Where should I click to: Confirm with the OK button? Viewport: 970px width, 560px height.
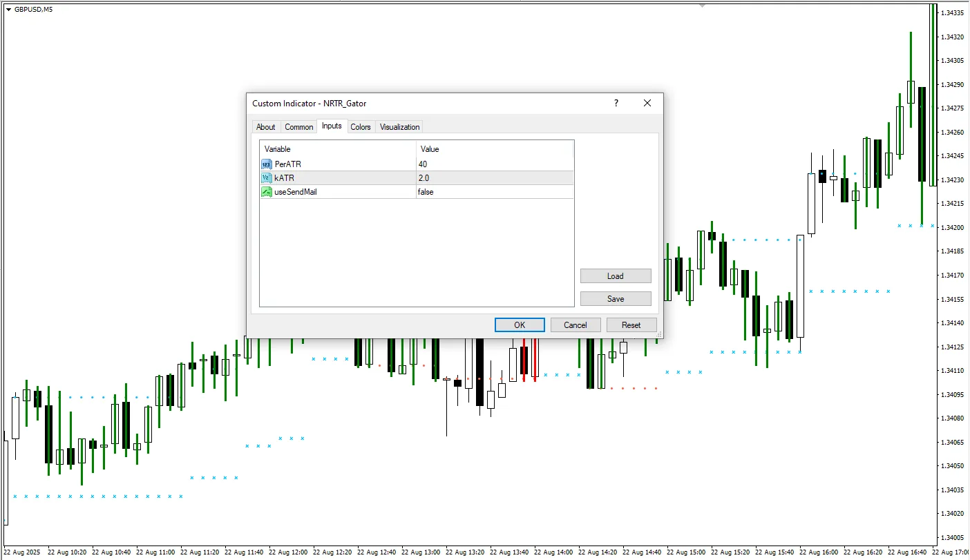[x=520, y=325]
